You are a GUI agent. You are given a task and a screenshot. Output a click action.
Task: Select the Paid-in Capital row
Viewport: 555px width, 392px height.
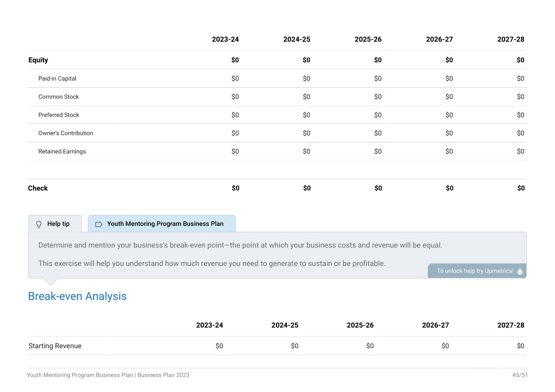pos(277,79)
